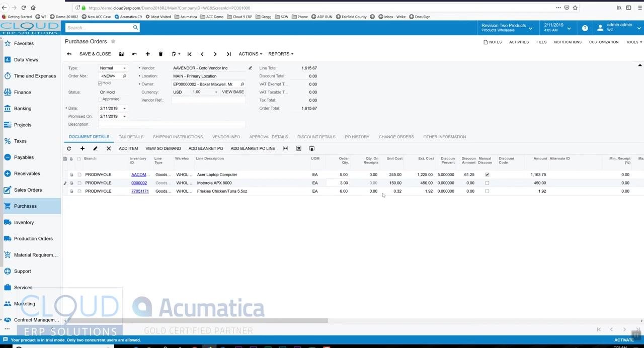Click the Export to Excel icon

click(298, 148)
